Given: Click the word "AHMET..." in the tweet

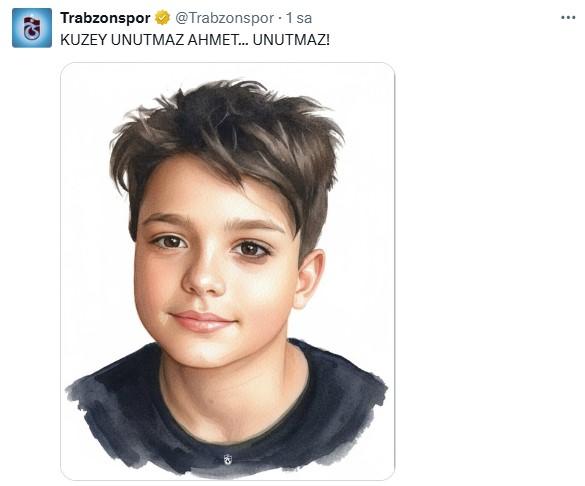Looking at the screenshot, I should (x=218, y=40).
